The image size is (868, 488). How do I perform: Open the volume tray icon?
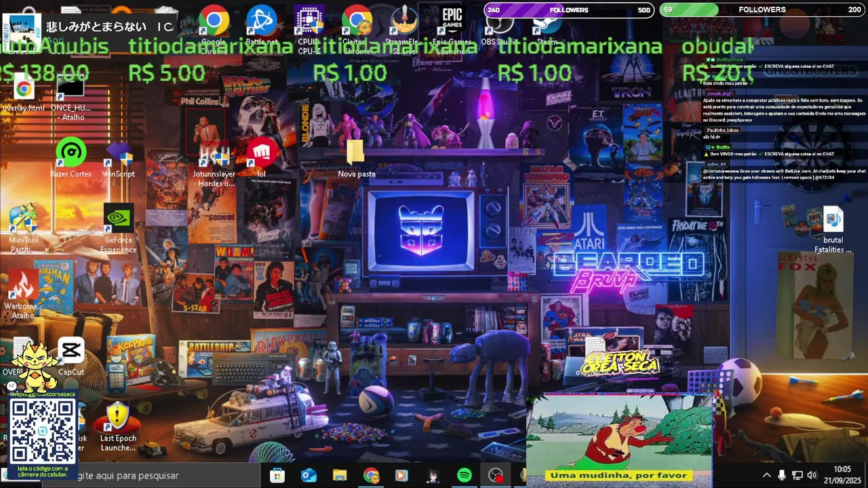(x=812, y=475)
